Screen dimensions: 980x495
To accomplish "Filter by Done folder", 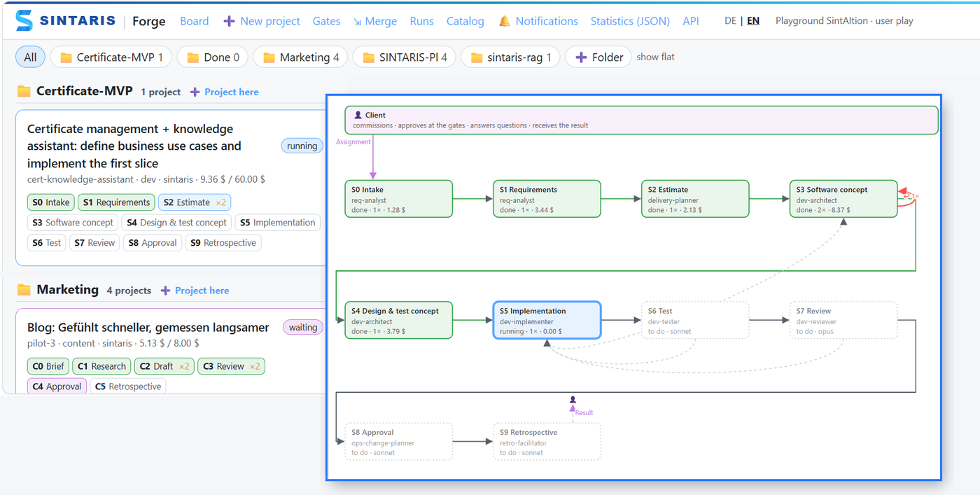I will click(213, 57).
